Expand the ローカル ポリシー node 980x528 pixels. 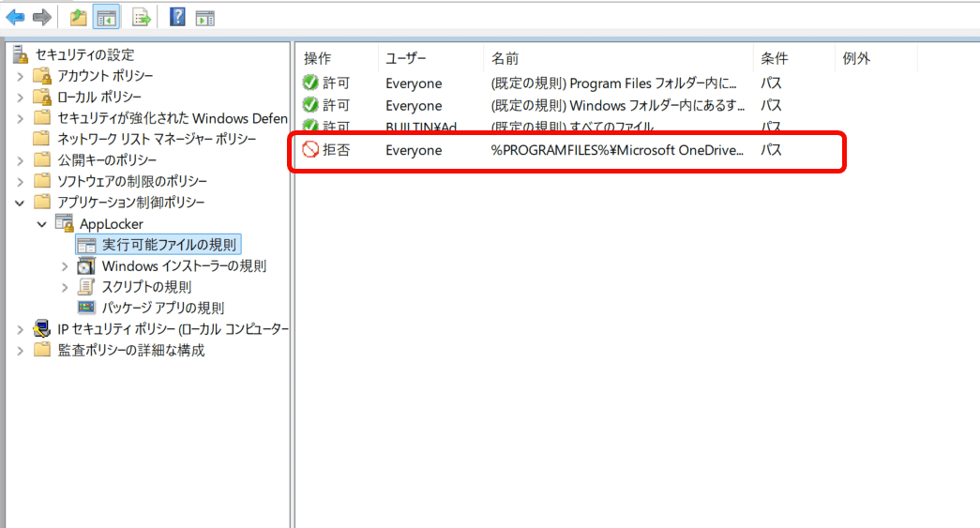21,97
